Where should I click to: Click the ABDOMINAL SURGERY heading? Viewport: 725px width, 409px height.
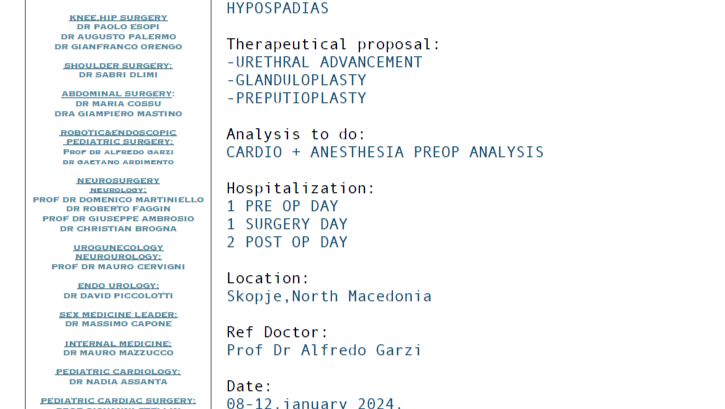[118, 94]
